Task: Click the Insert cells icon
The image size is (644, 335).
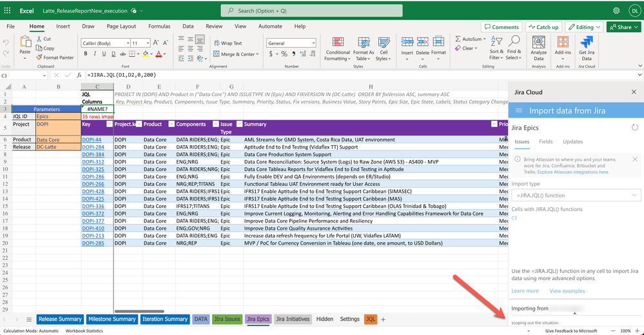Action: (407, 42)
